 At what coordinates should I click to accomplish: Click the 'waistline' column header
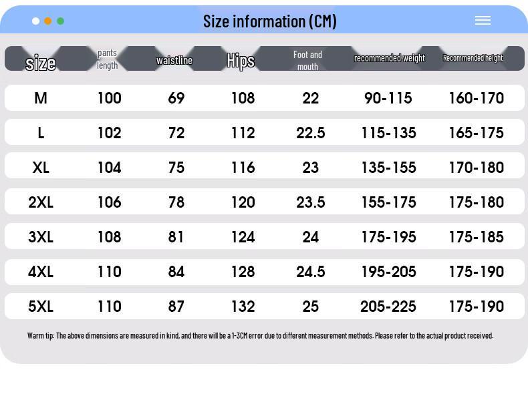(x=174, y=60)
